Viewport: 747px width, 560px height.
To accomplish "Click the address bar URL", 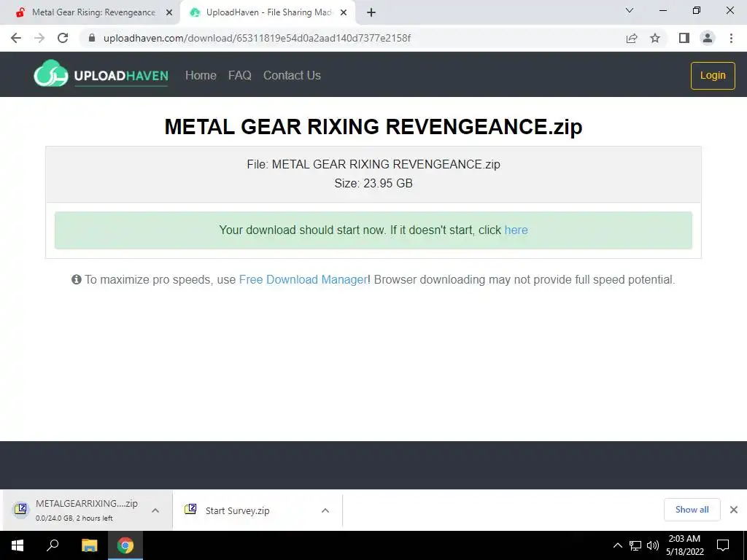I will (x=257, y=38).
